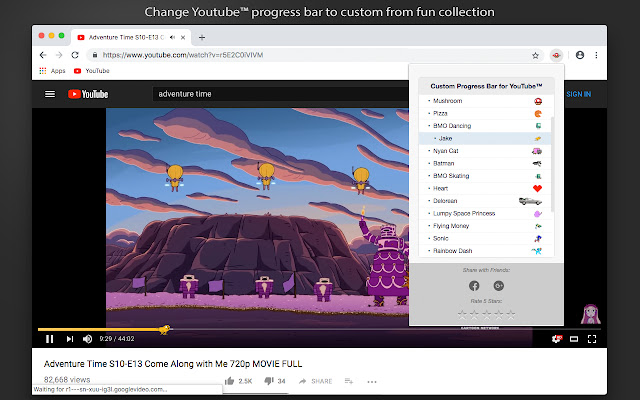Seek later in the video progress bar
Screen dimensions: 640x400
(386, 329)
